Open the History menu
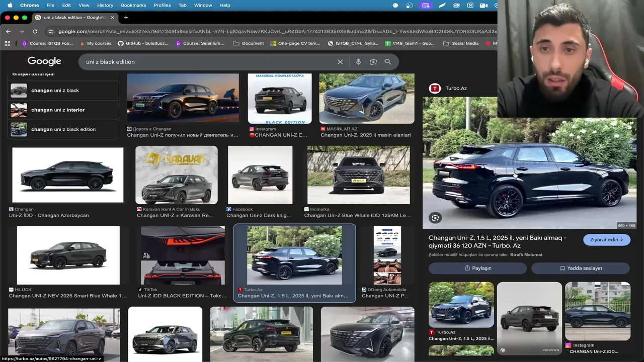 105,5
